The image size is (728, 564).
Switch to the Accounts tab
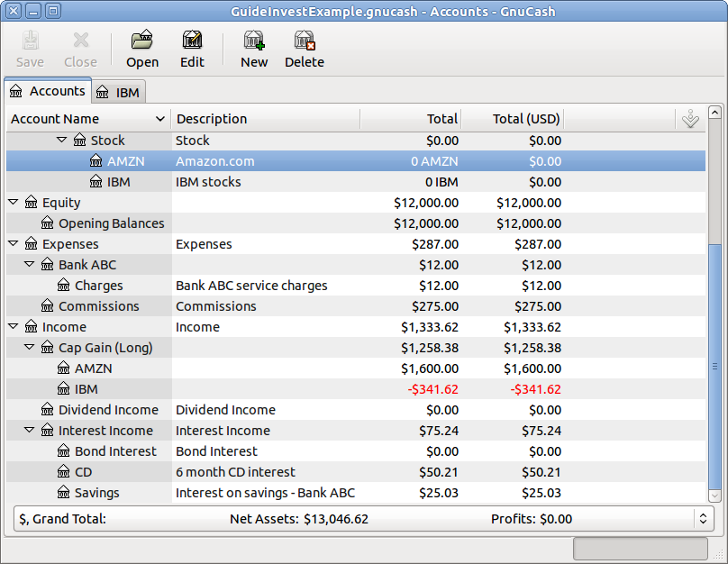(48, 91)
